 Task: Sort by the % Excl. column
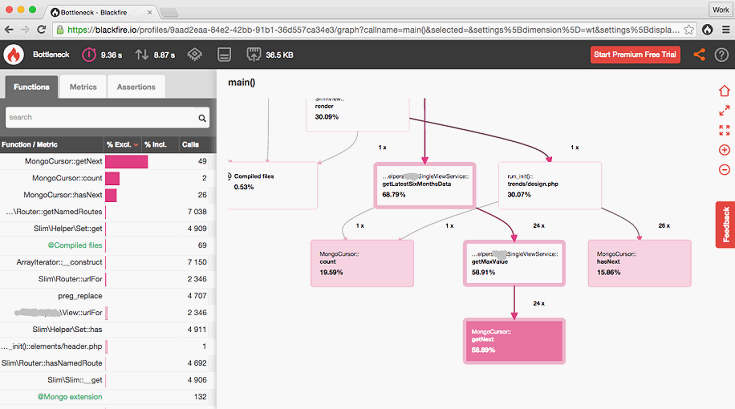(121, 145)
